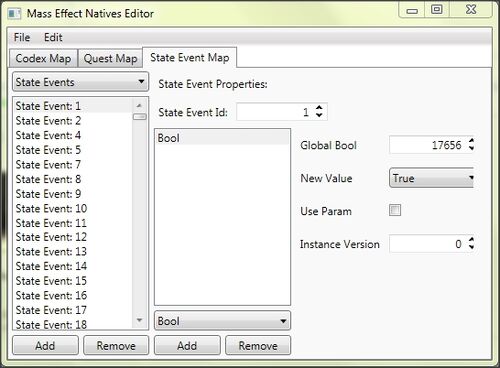
Task: Click Remove under the Bool dropdown
Action: click(258, 345)
